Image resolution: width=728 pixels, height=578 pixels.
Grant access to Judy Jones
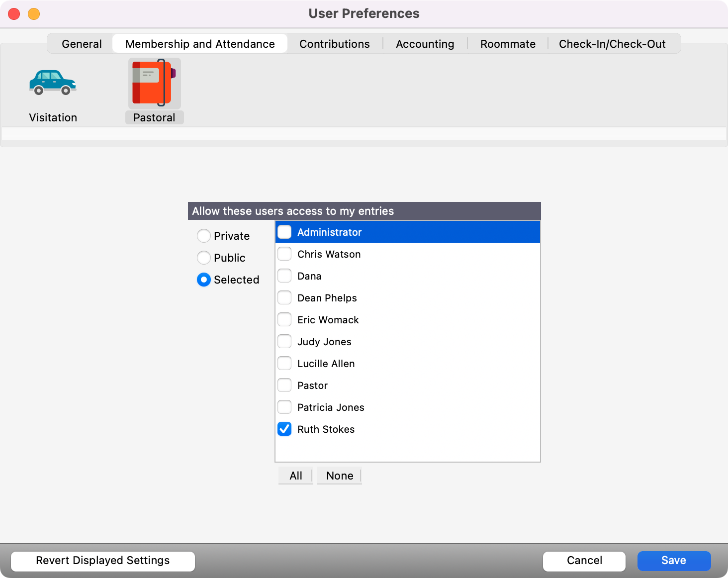[284, 341]
